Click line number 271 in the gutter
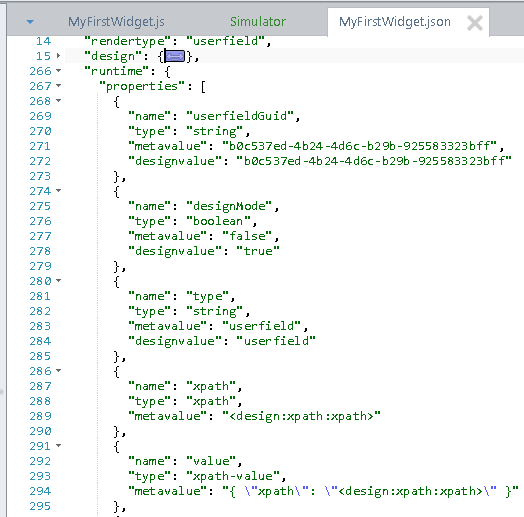The image size is (524, 517). [x=40, y=146]
